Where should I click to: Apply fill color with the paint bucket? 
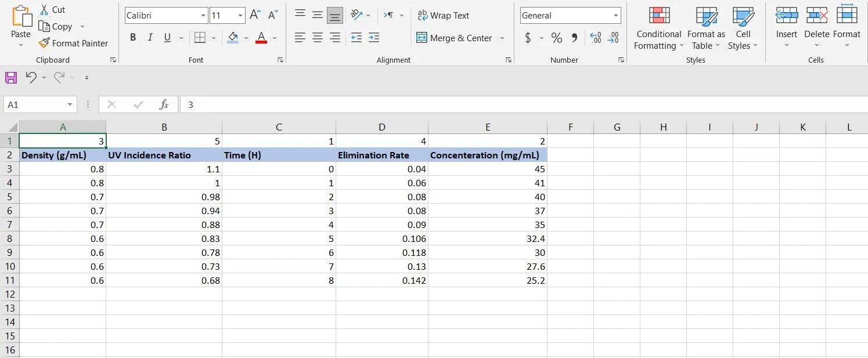click(233, 38)
